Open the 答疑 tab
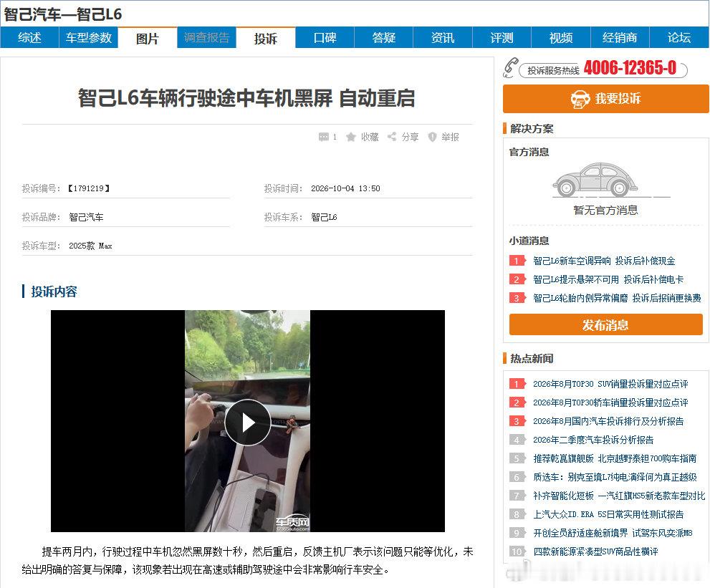Screen dimensions: 710x588 (x=384, y=37)
